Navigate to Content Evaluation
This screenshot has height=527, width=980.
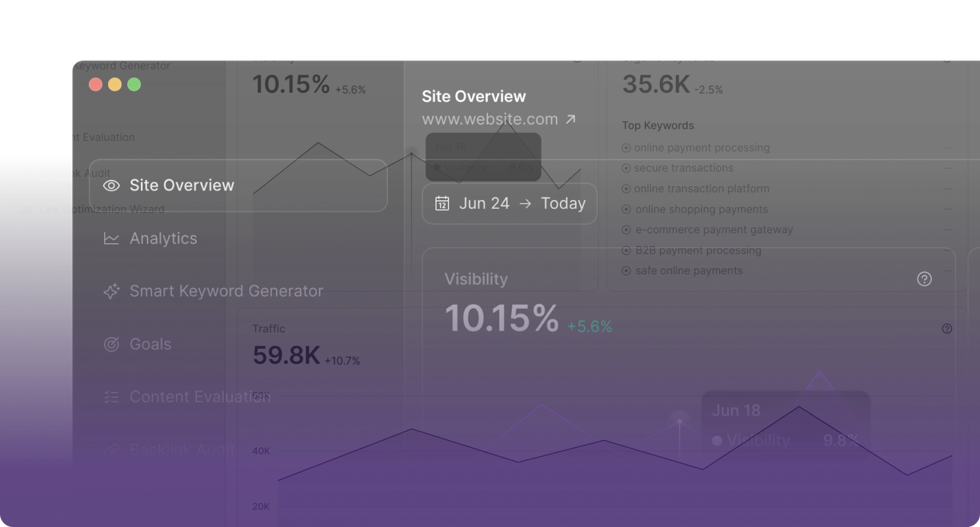point(200,396)
